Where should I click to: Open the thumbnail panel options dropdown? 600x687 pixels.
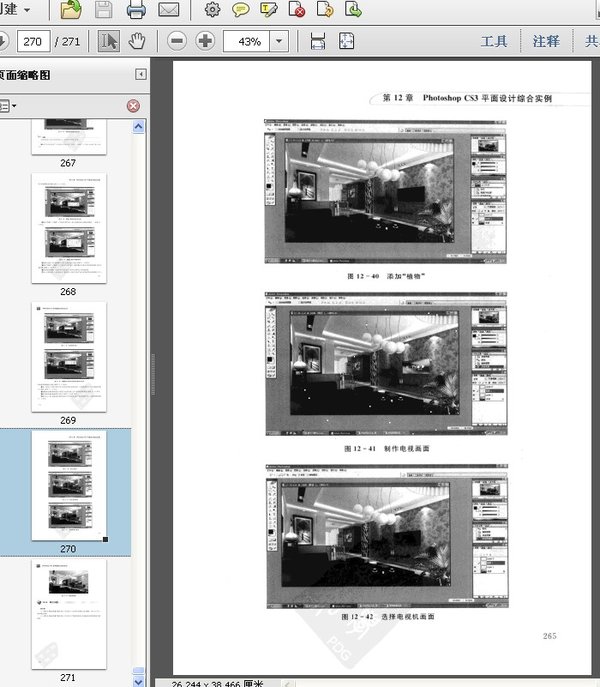point(6,105)
